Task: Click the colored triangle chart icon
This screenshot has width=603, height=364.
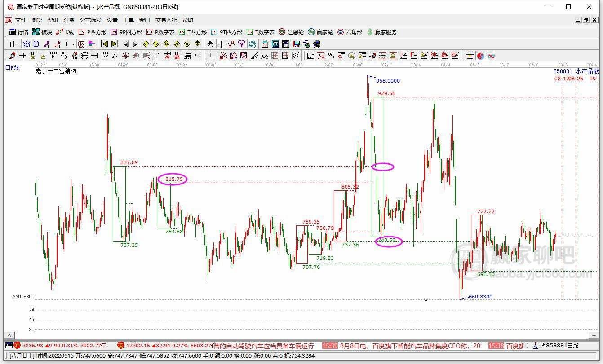Action: 92,44
